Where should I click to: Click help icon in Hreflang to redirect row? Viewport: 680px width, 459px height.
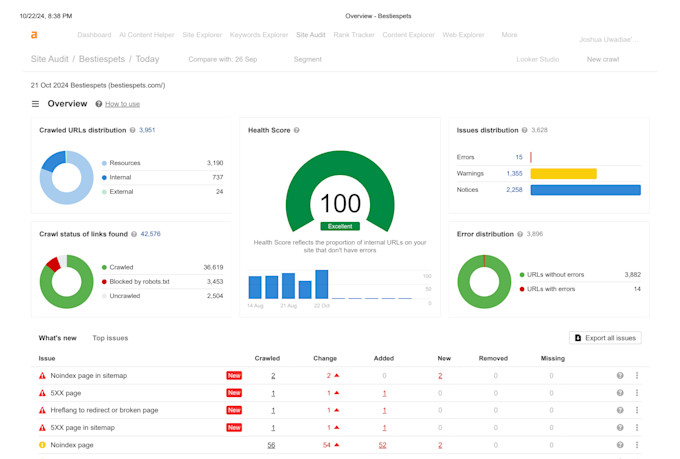(620, 410)
